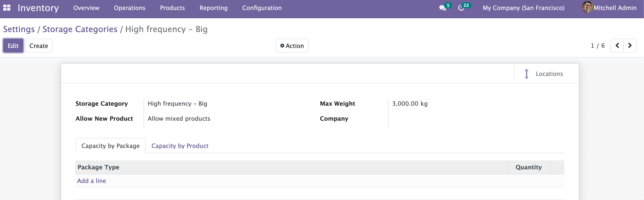Viewport: 644px width, 200px height.
Task: Click the Locations arrows icon
Action: pos(526,74)
